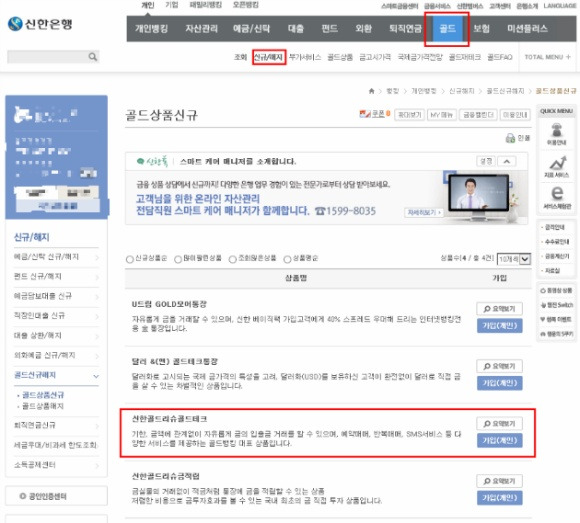The image size is (580, 523).
Task: Collapse the 골드신규해지 sidebar section
Action: [x=96, y=376]
